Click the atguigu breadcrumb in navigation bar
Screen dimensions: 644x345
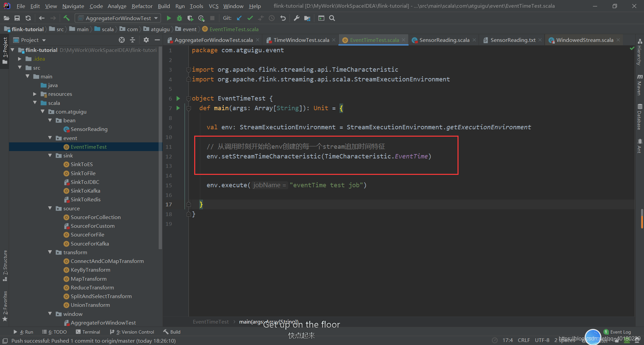point(157,29)
